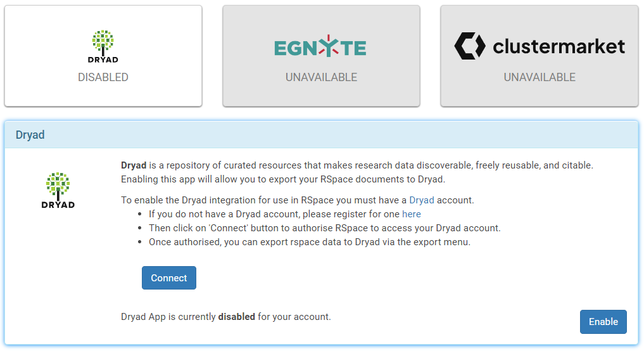644x351 pixels.
Task: Click the UNAVAILABLE label under Egnyte
Action: click(321, 77)
